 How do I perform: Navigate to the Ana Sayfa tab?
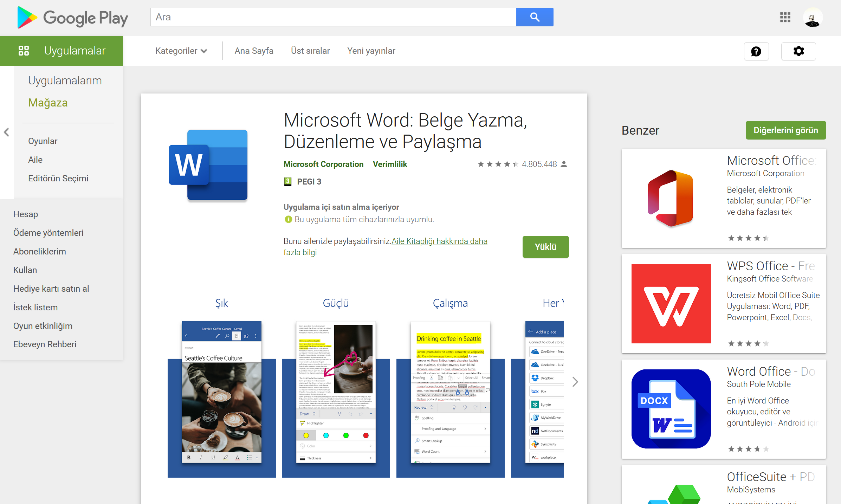coord(254,50)
